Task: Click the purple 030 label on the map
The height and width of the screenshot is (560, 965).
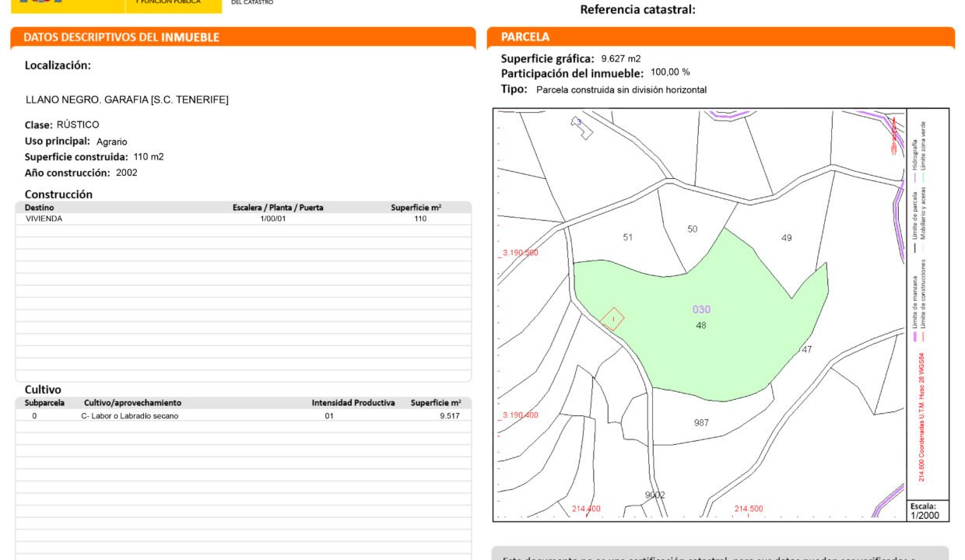Action: [x=701, y=310]
